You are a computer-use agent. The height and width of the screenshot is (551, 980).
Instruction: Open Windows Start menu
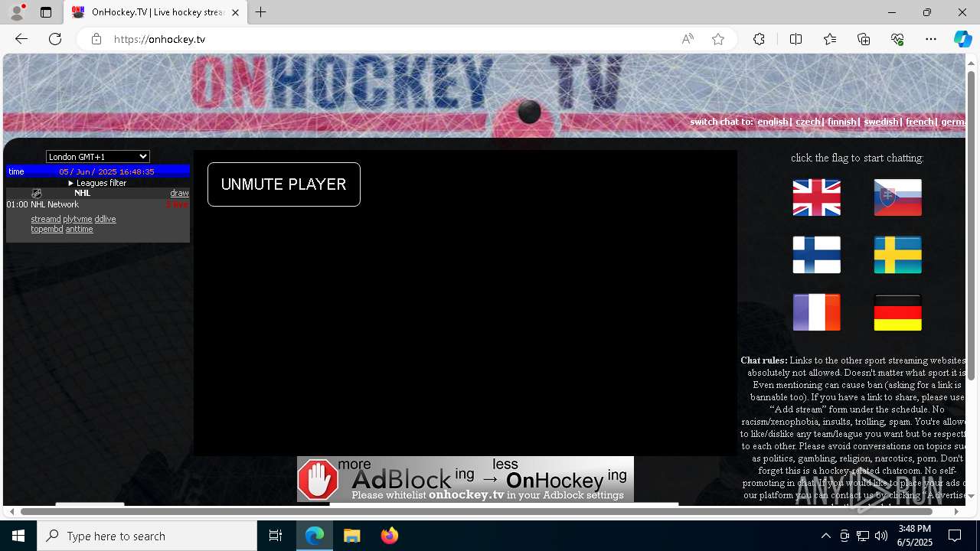click(18, 536)
